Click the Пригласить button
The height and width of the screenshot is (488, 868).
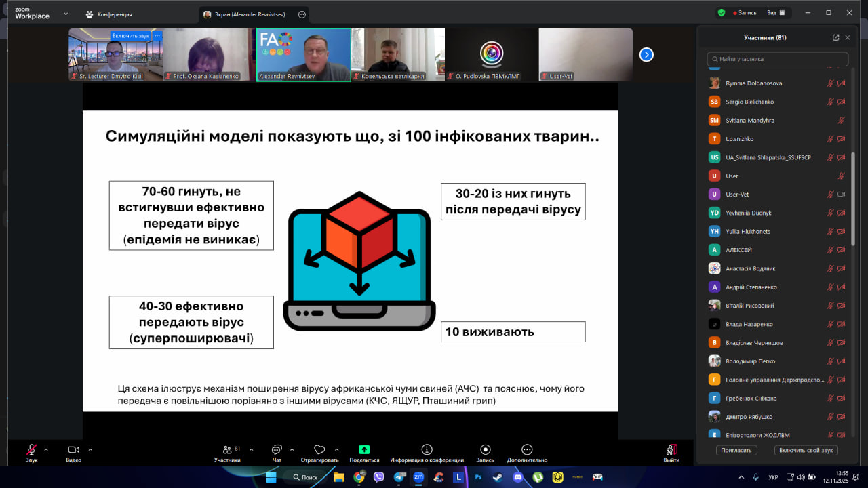[x=736, y=450]
